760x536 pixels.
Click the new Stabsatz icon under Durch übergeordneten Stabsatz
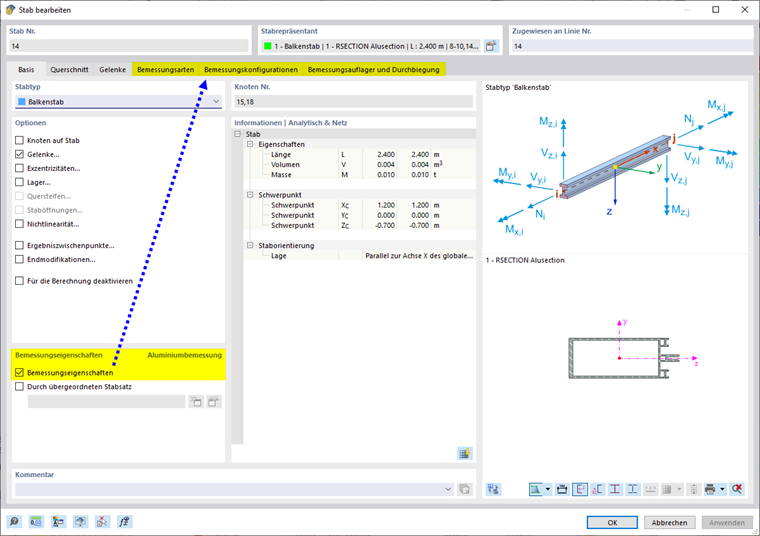tap(196, 401)
